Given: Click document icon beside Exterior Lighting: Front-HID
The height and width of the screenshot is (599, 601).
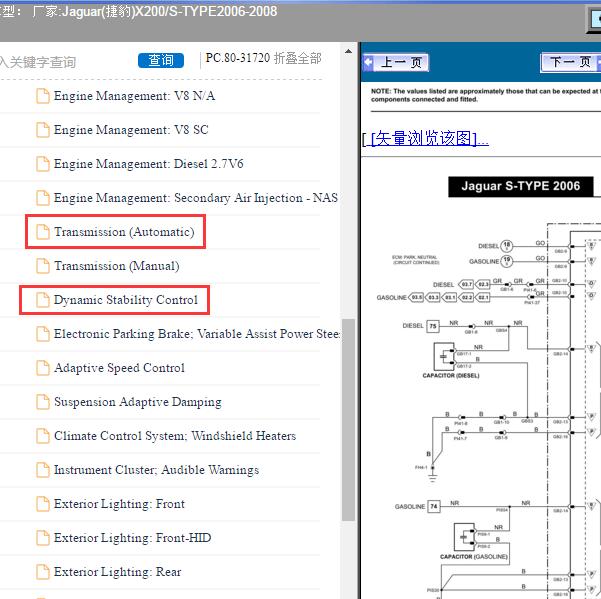Looking at the screenshot, I should pyautogui.click(x=43, y=538).
